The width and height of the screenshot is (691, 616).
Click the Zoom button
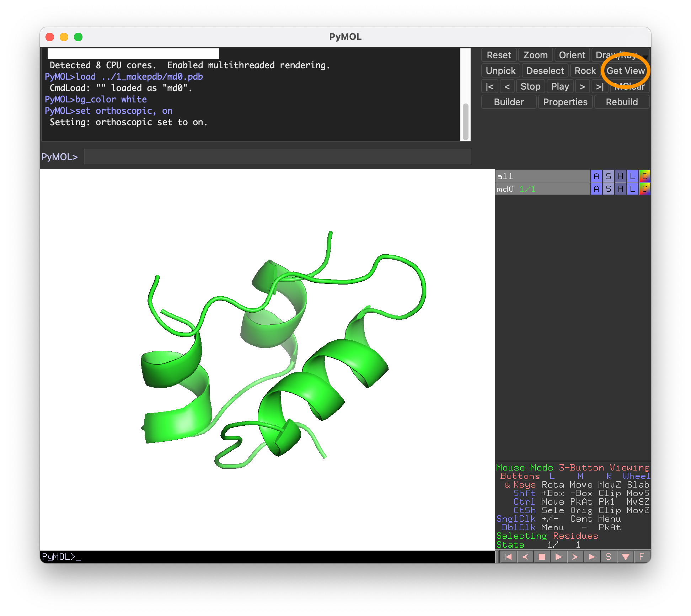coord(535,55)
